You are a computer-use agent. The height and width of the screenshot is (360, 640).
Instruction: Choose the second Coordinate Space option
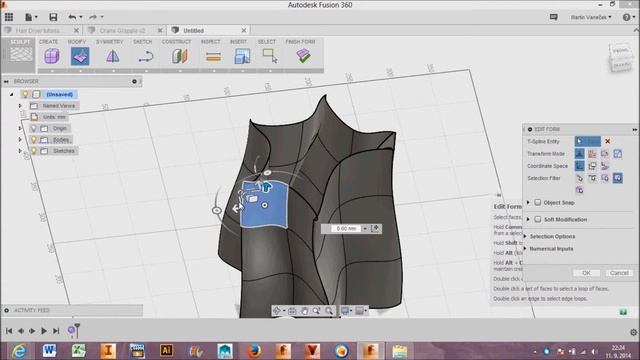pos(592,166)
